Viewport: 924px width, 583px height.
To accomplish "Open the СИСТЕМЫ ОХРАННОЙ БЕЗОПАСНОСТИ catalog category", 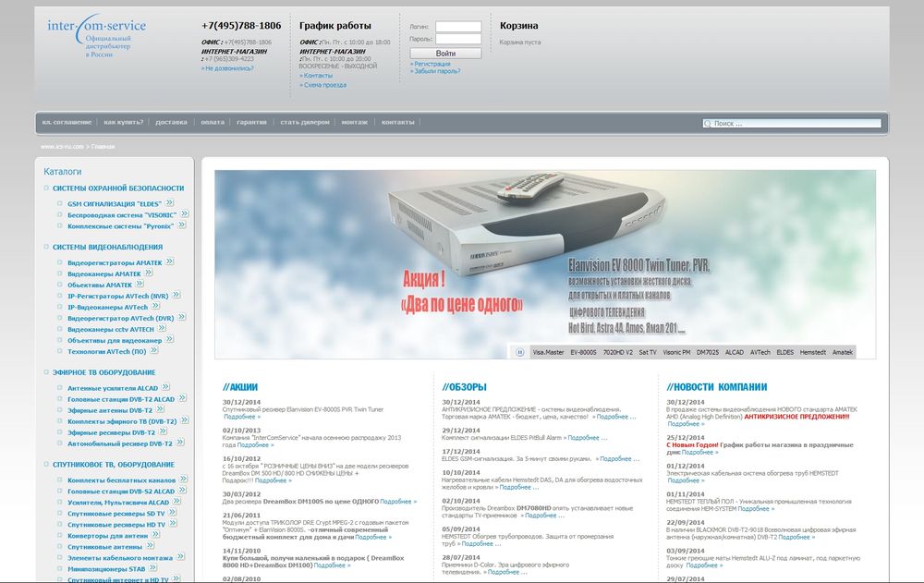I will click(118, 188).
